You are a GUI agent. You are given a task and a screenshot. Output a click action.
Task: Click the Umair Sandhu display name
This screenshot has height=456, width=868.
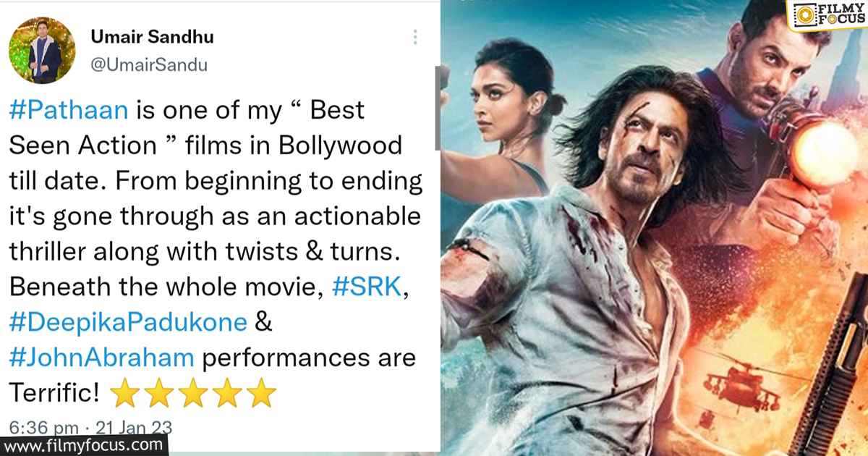pos(152,37)
